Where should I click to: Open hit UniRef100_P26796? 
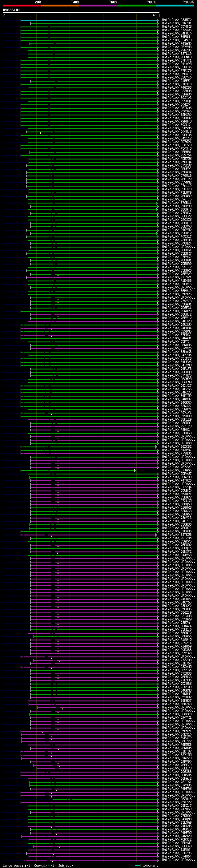click(x=177, y=853)
